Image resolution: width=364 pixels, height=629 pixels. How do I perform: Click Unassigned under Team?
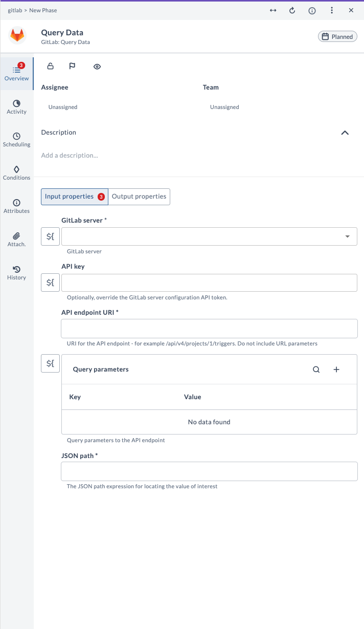(x=224, y=107)
